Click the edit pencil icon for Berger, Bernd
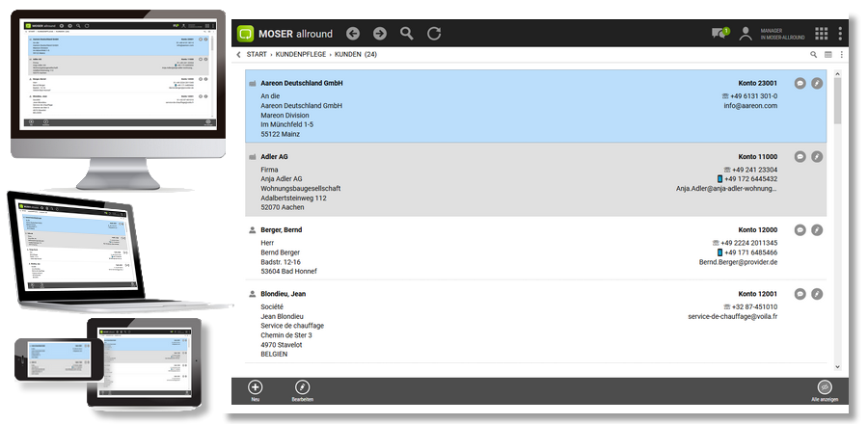This screenshot has height=424, width=868. click(817, 230)
